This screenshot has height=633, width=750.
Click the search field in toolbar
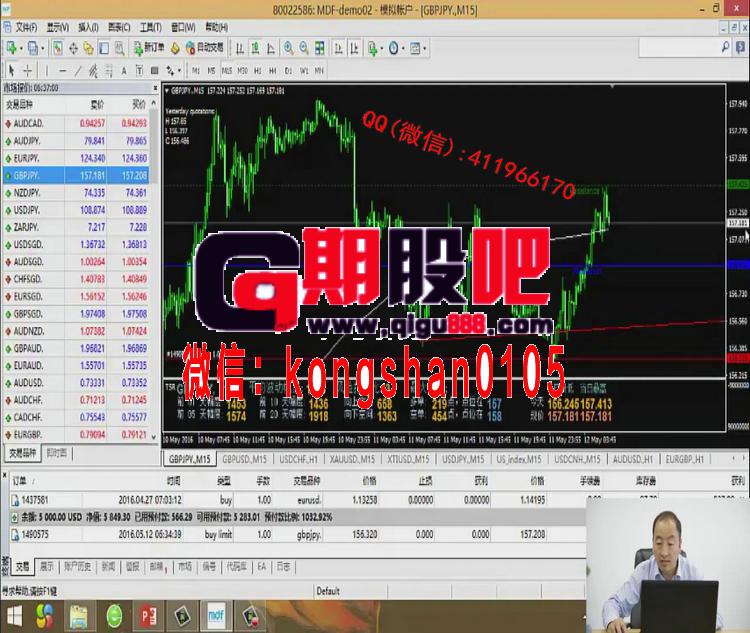tap(679, 47)
